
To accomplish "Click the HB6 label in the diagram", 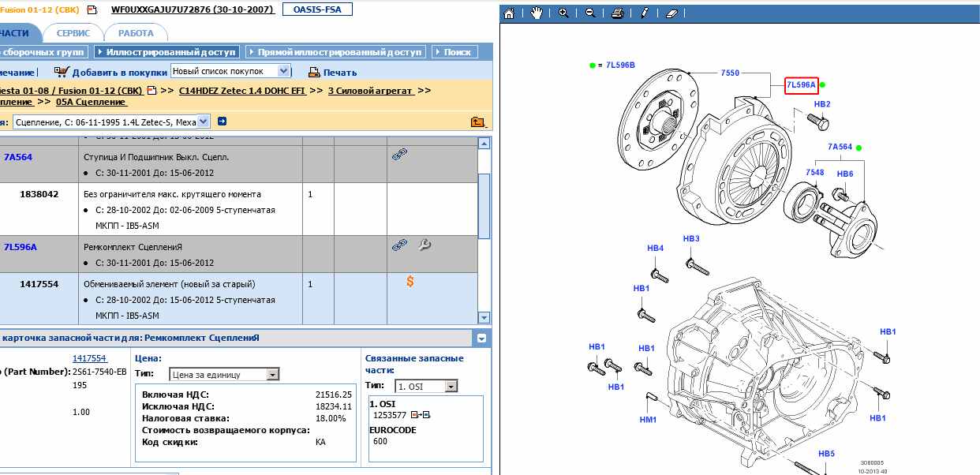I will [845, 174].
